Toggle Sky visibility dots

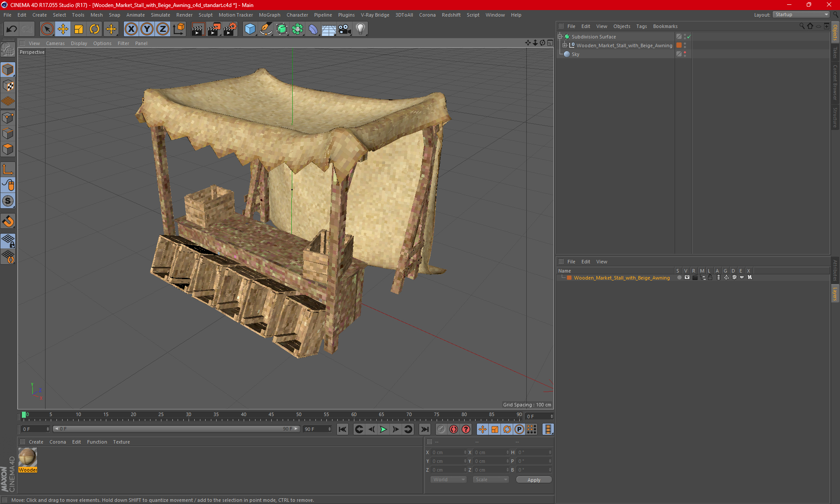(685, 54)
